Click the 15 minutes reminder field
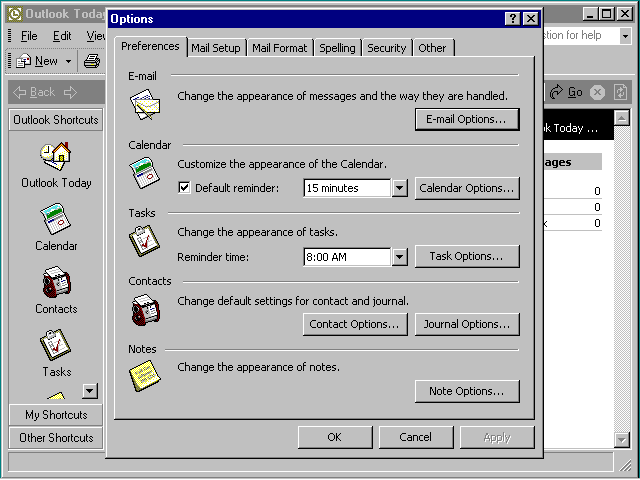This screenshot has height=480, width=640. (x=347, y=188)
